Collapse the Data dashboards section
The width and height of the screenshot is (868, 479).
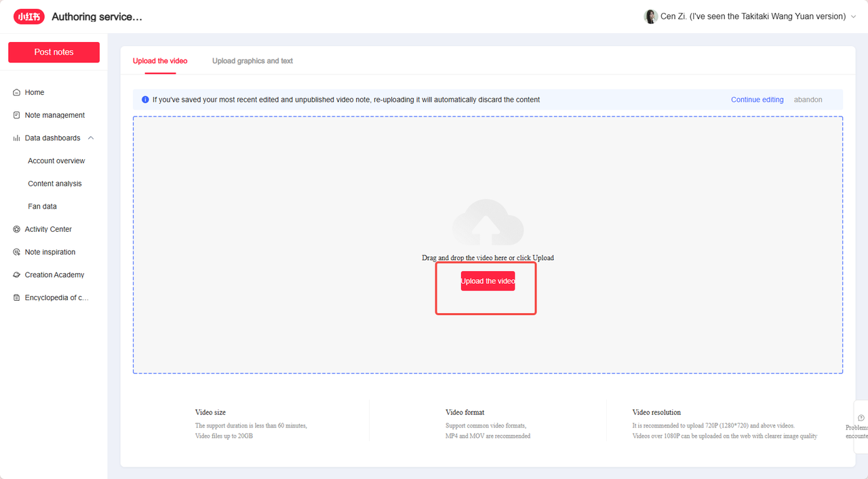[91, 138]
